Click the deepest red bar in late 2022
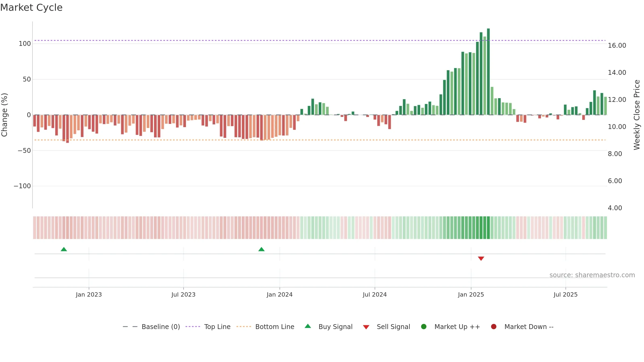 (67, 129)
